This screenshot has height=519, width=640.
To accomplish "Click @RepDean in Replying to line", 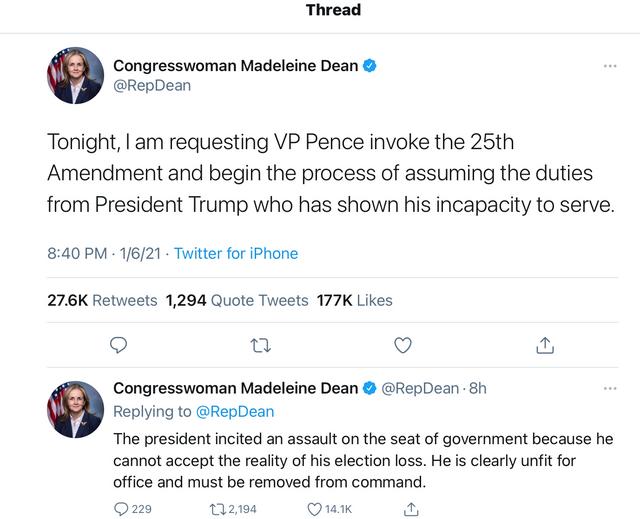I will pos(235,411).
